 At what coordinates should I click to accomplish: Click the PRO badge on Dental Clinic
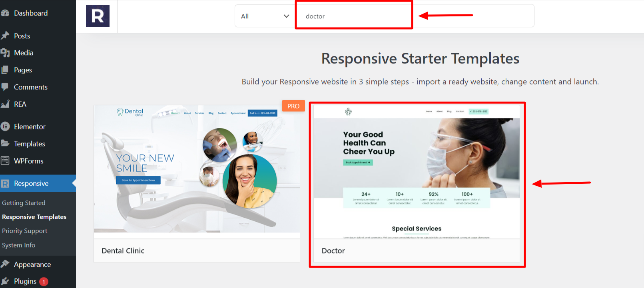(x=293, y=106)
